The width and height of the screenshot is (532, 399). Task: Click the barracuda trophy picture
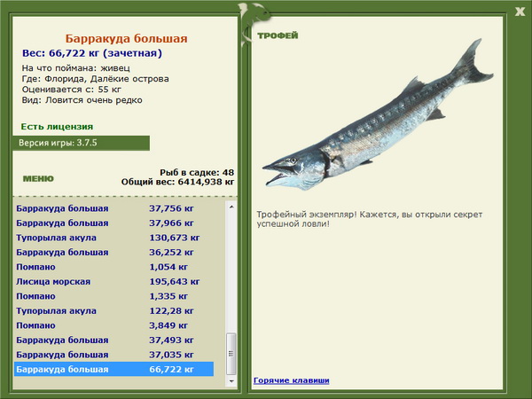click(378, 115)
